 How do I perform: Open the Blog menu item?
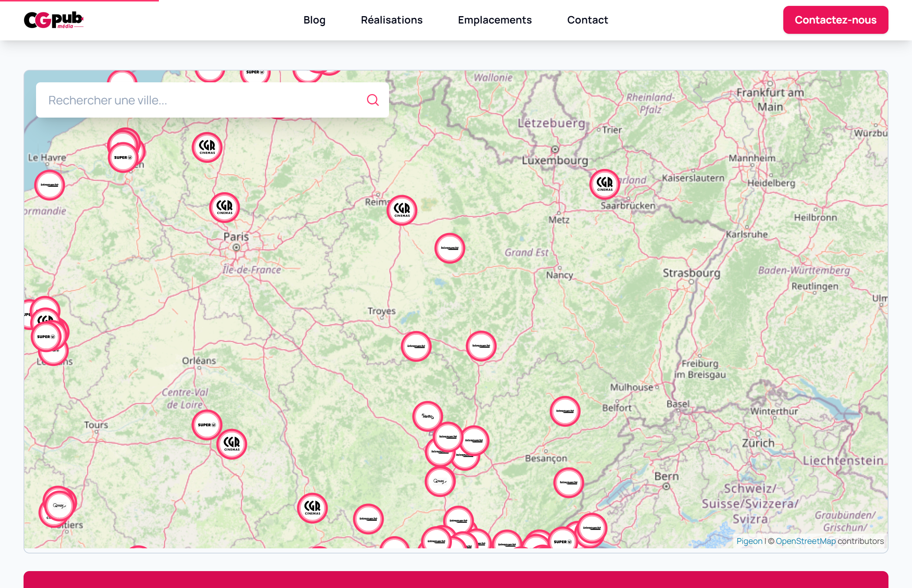point(314,20)
